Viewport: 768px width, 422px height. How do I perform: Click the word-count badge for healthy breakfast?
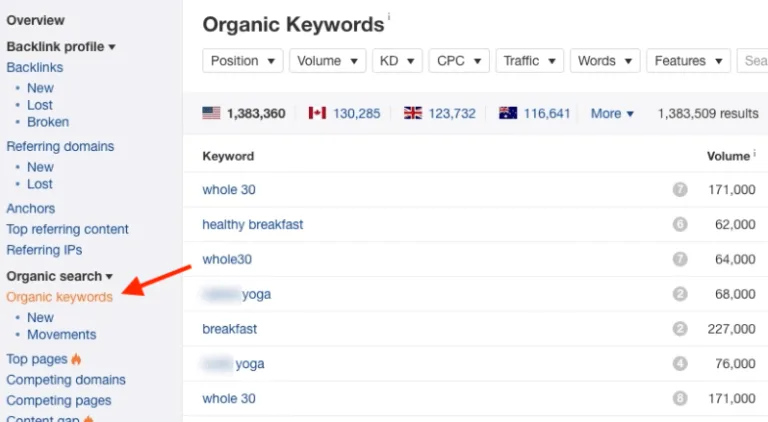pyautogui.click(x=680, y=224)
